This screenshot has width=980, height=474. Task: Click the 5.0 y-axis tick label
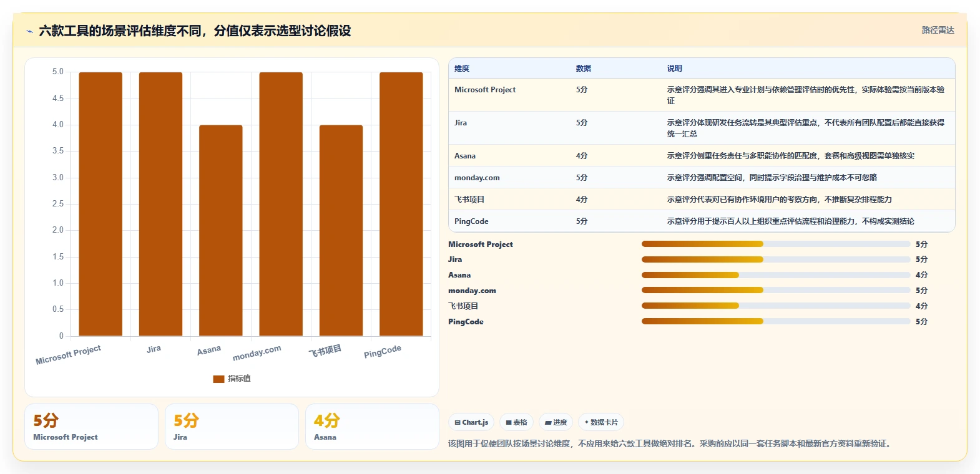[x=58, y=72]
